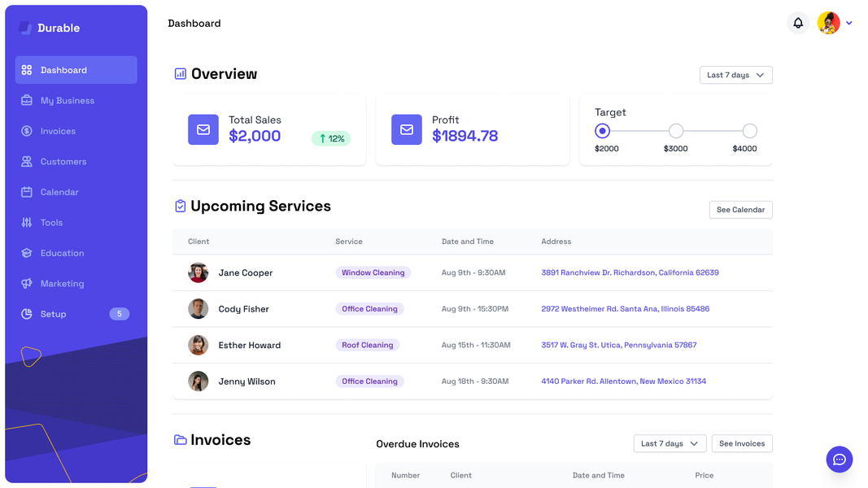Click the Upcoming Services clipboard icon

click(181, 207)
